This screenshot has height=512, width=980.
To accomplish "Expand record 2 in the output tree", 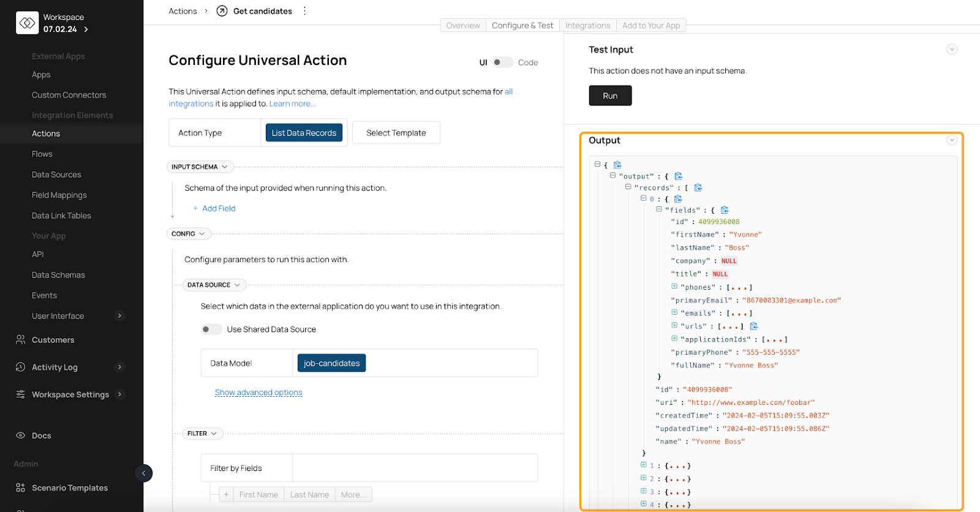I will 644,478.
